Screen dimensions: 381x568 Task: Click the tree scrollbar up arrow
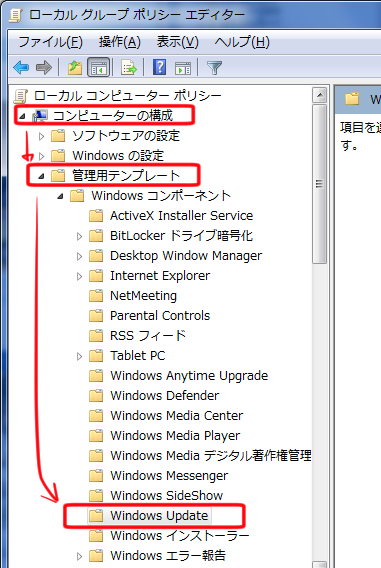(319, 96)
